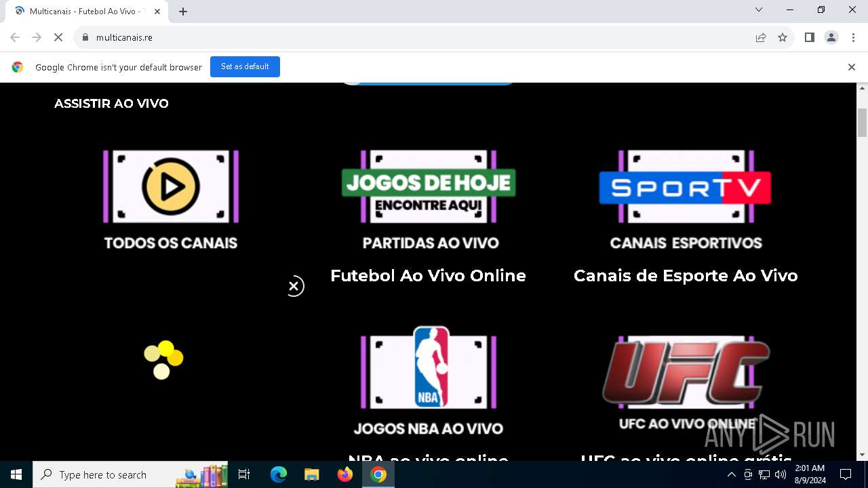Image resolution: width=868 pixels, height=488 pixels.
Task: Switch to Chrome in taskbar
Action: [x=378, y=474]
